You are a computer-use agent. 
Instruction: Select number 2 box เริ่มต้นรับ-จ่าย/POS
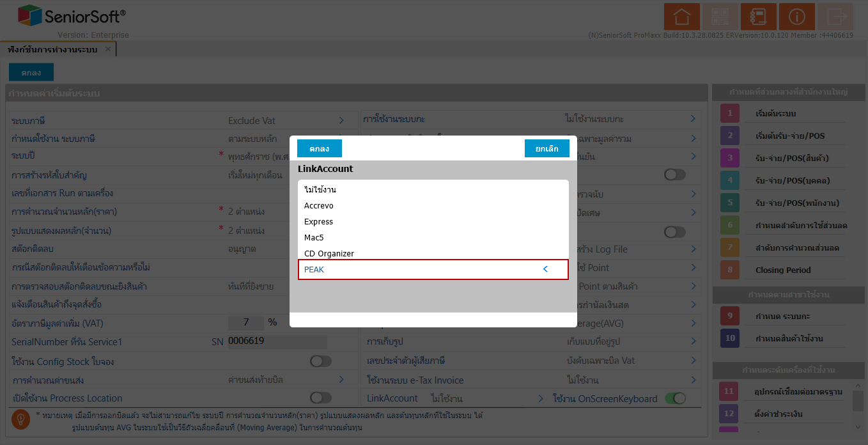(x=729, y=136)
